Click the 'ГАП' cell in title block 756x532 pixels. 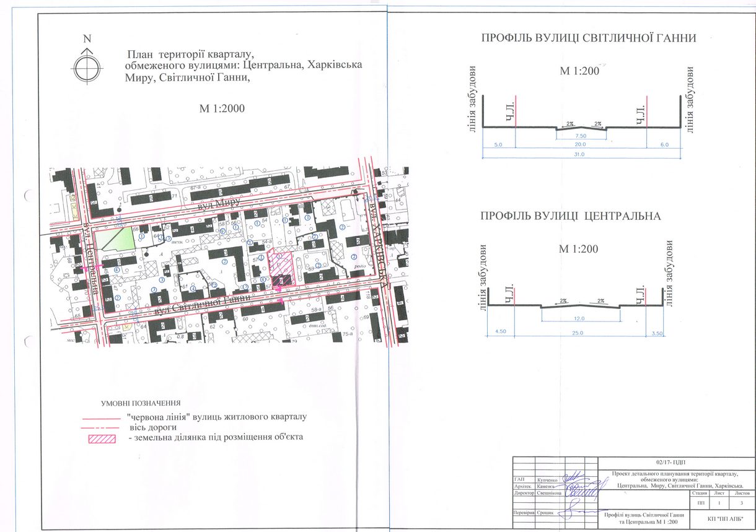520,479
